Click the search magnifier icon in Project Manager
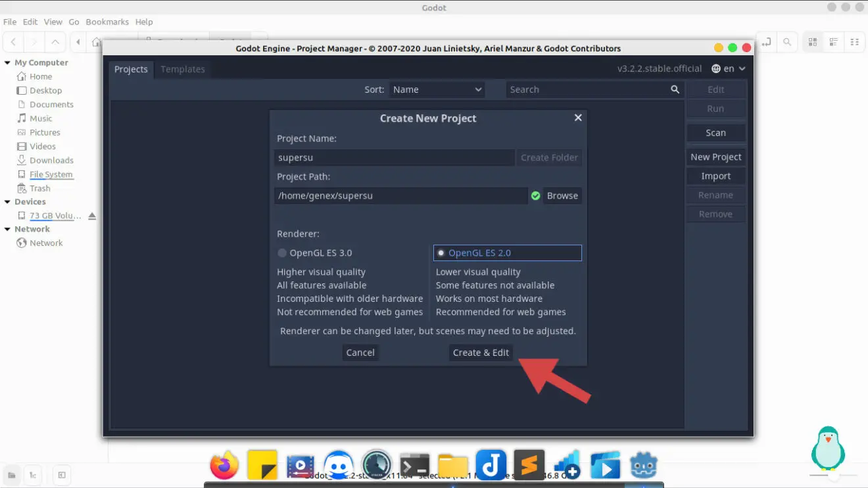The height and width of the screenshot is (488, 868). click(675, 89)
